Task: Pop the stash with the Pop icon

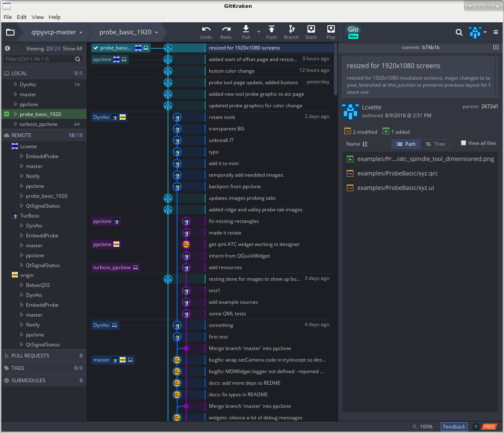Action: 331,28
